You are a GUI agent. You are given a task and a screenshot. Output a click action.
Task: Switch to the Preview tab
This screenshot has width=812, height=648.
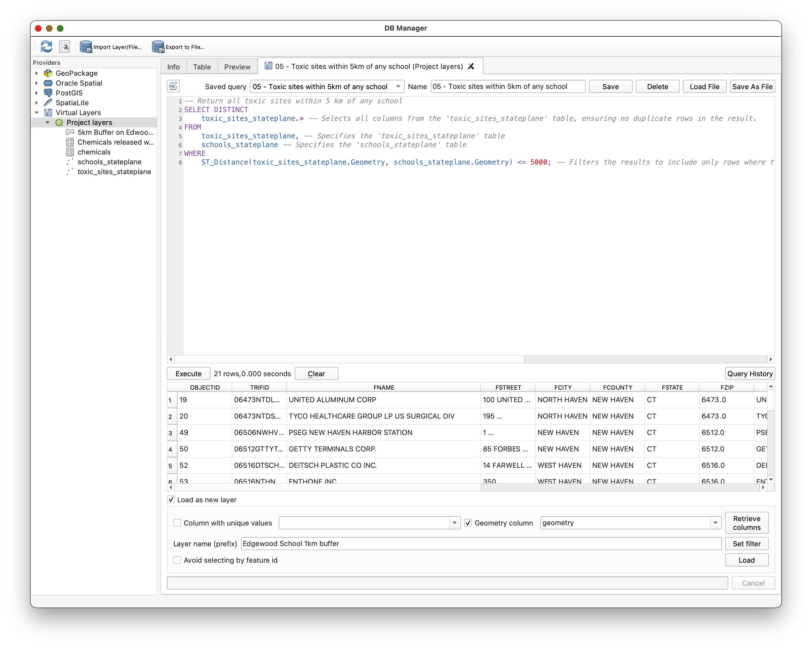coord(237,67)
